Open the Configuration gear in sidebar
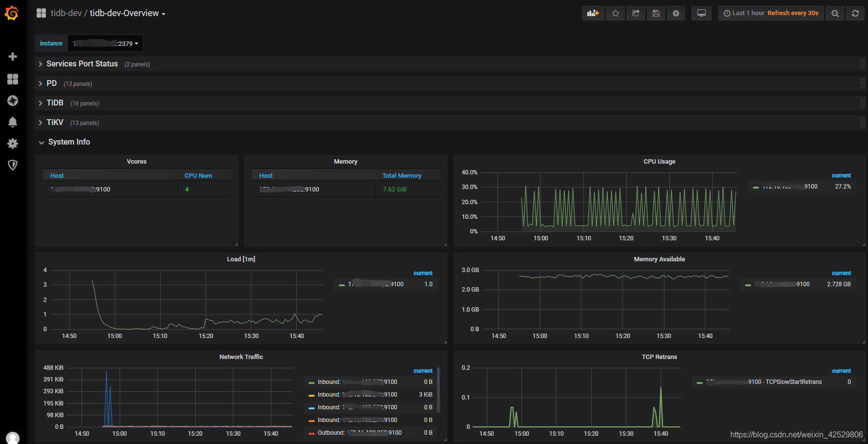The height and width of the screenshot is (444, 868). click(x=13, y=144)
